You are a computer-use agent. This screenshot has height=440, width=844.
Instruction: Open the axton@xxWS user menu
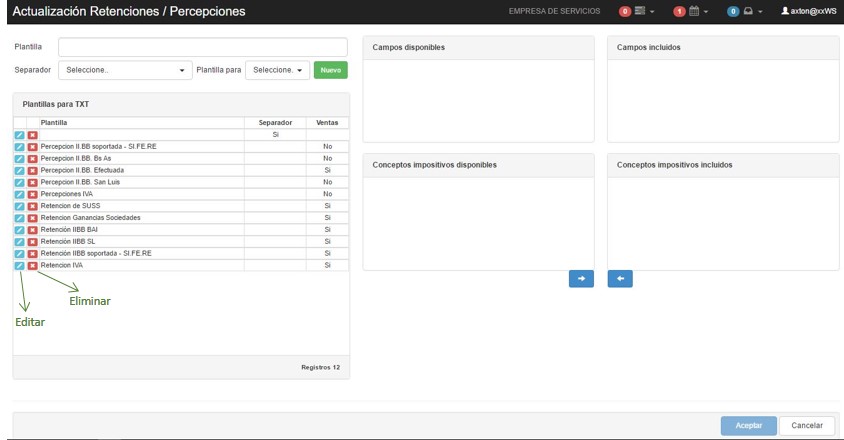tap(809, 11)
